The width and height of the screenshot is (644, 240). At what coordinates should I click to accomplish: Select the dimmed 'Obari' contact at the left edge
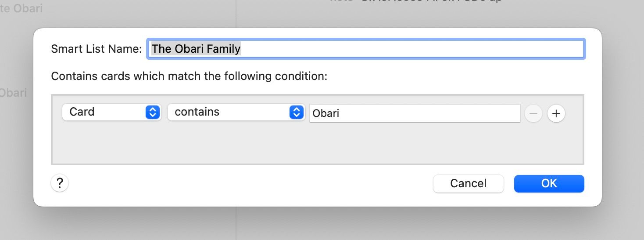(x=14, y=93)
